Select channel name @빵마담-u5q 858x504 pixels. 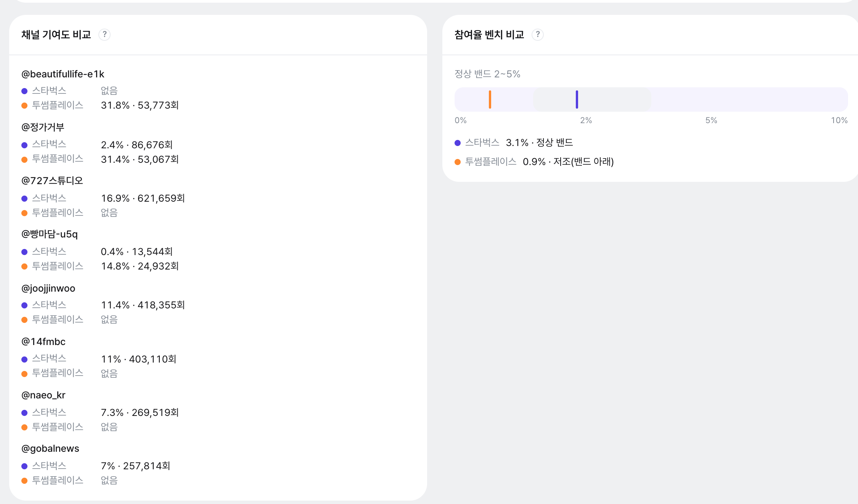tap(50, 234)
